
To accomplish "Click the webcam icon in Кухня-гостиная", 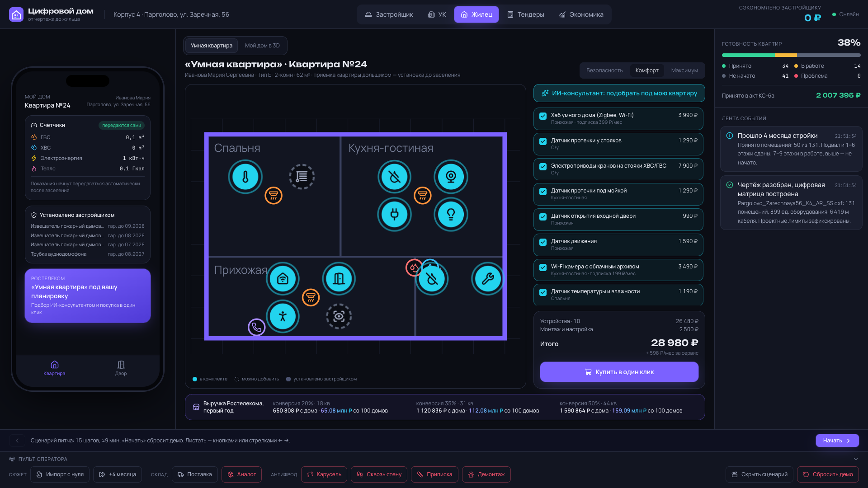I will coord(451,177).
